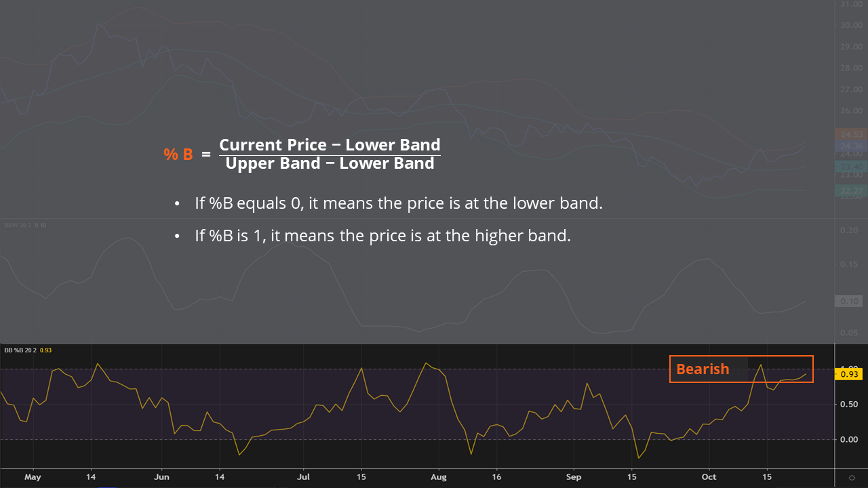Viewport: 868px width, 488px height.
Task: Click the 30.00 value on the price scale
Action: 850,25
